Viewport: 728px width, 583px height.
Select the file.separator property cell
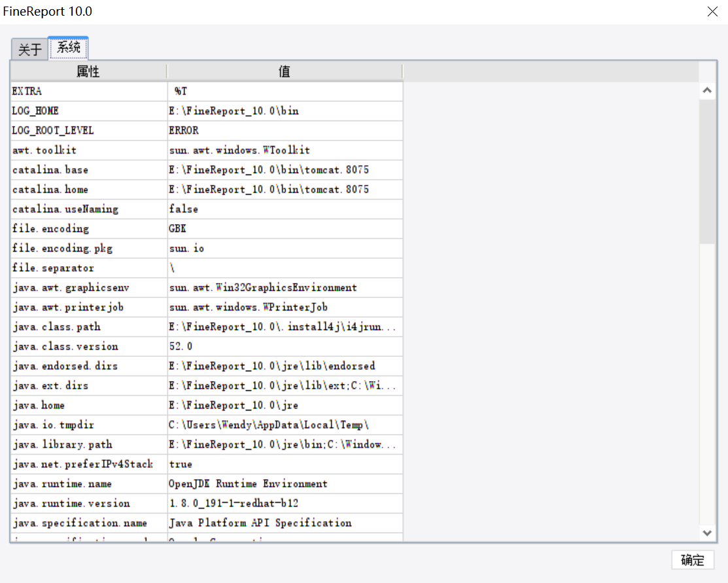coord(89,268)
